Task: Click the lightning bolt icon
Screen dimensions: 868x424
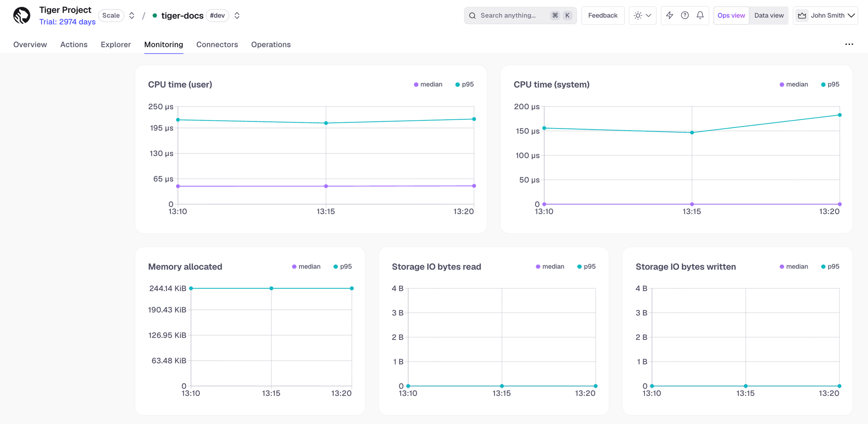Action: click(670, 16)
